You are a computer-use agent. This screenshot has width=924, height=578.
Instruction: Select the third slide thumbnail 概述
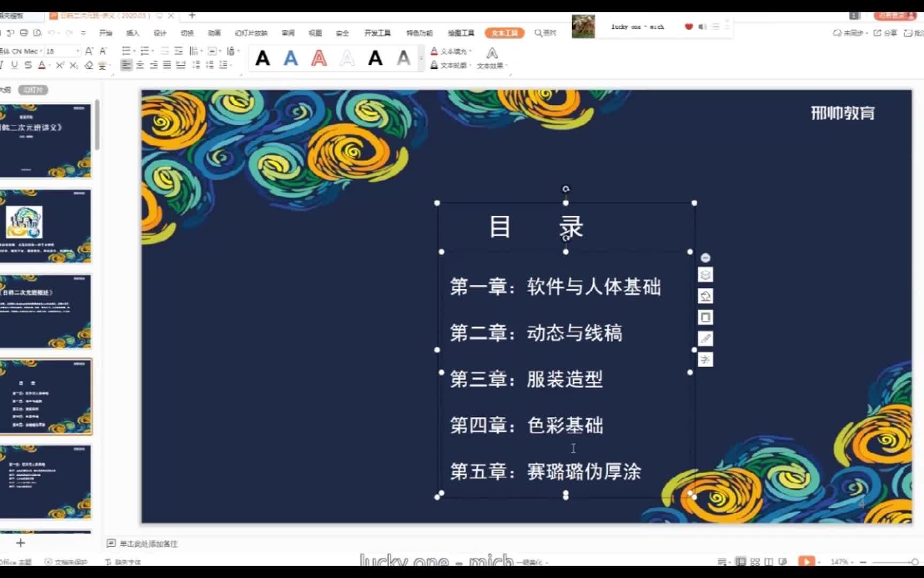[45, 311]
